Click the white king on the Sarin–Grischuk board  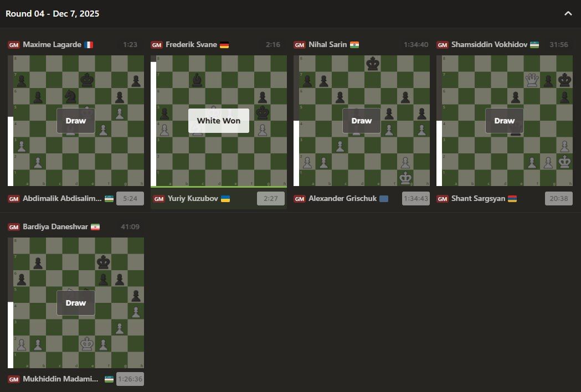(x=405, y=178)
